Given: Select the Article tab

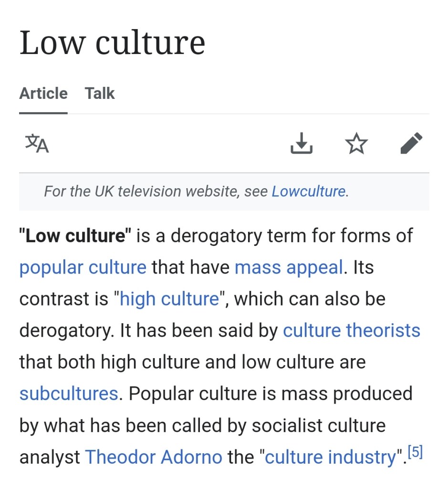Looking at the screenshot, I should pos(43,93).
